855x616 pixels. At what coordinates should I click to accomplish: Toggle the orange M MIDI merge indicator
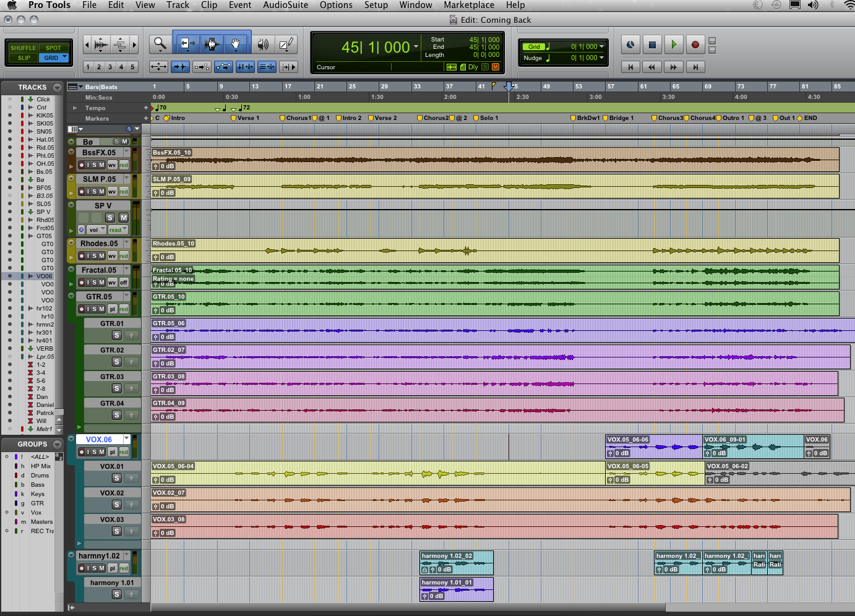(496, 67)
